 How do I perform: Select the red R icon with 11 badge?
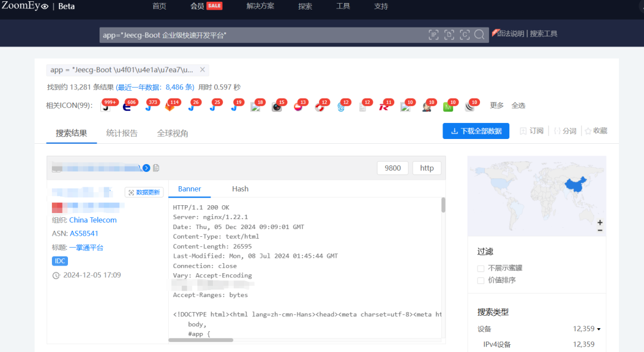pos(383,107)
